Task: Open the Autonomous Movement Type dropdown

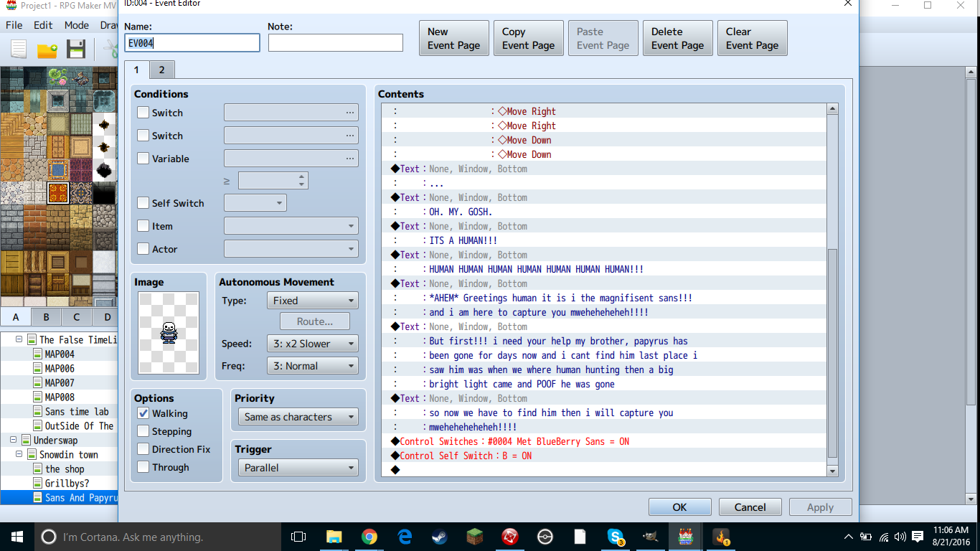Action: [312, 301]
